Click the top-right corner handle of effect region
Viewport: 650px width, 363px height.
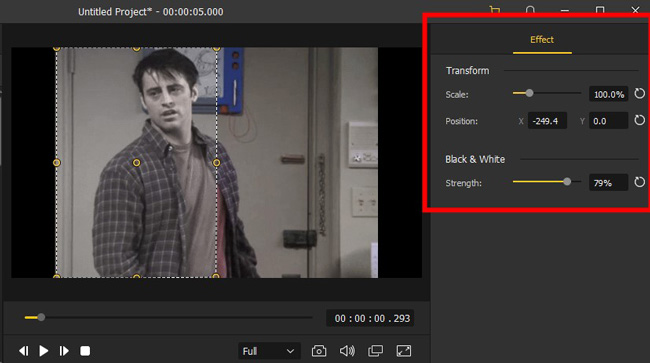(x=216, y=48)
